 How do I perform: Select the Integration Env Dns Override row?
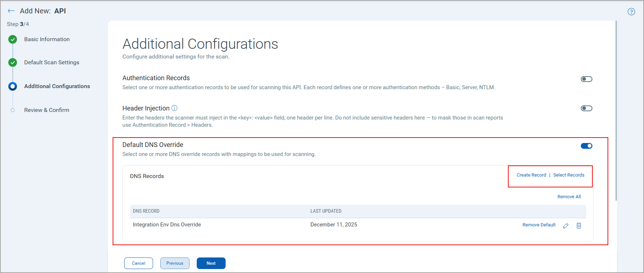click(358, 225)
